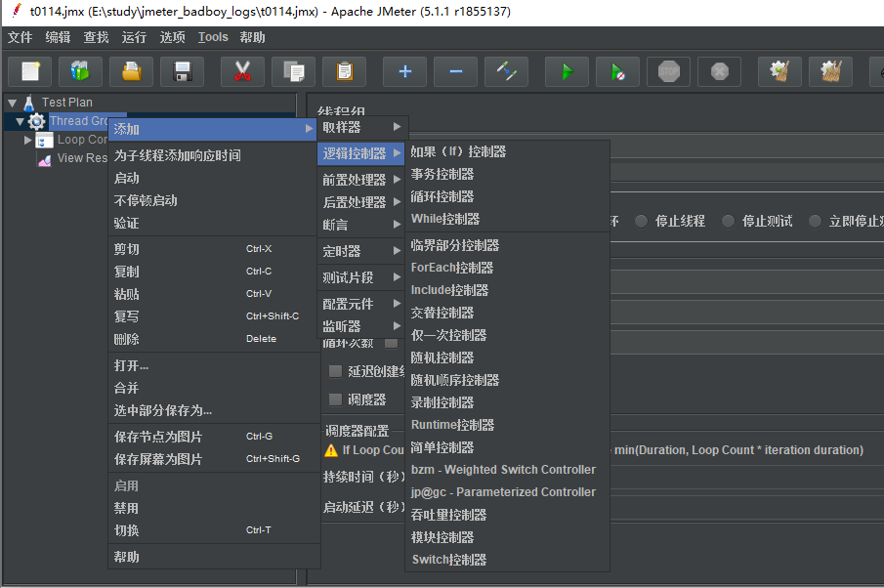Choose 简单控制器 from submenu
This screenshot has height=588, width=884.
tap(507, 447)
